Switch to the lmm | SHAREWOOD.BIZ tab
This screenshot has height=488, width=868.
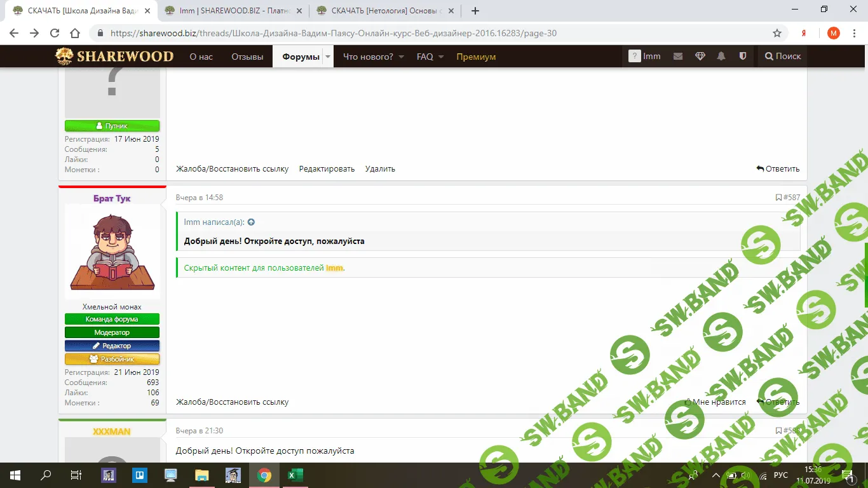coord(233,10)
